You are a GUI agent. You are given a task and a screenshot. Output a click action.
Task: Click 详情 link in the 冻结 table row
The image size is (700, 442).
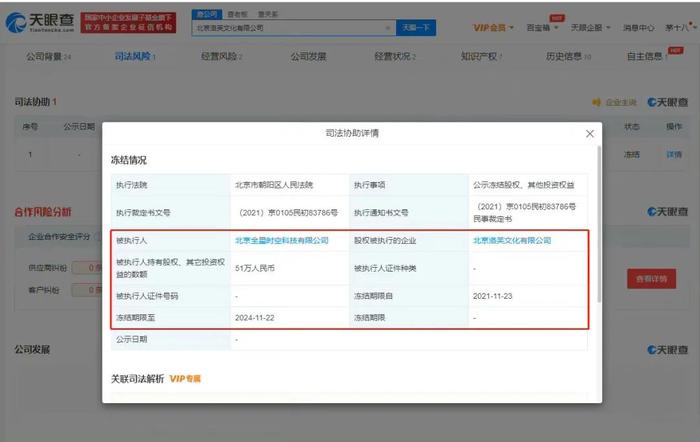point(674,154)
